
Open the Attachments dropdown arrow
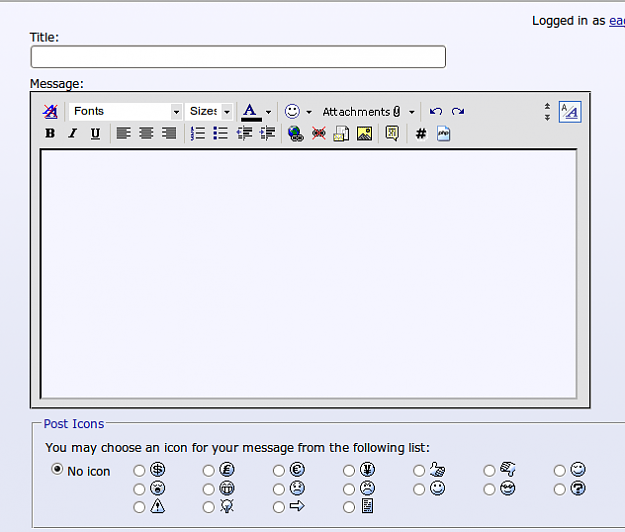pos(412,112)
